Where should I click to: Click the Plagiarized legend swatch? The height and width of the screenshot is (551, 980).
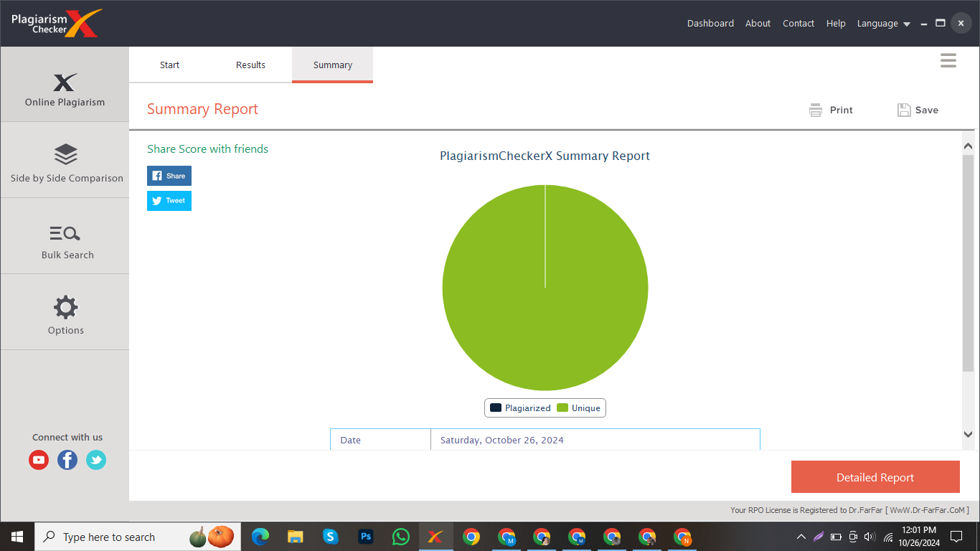coord(496,408)
